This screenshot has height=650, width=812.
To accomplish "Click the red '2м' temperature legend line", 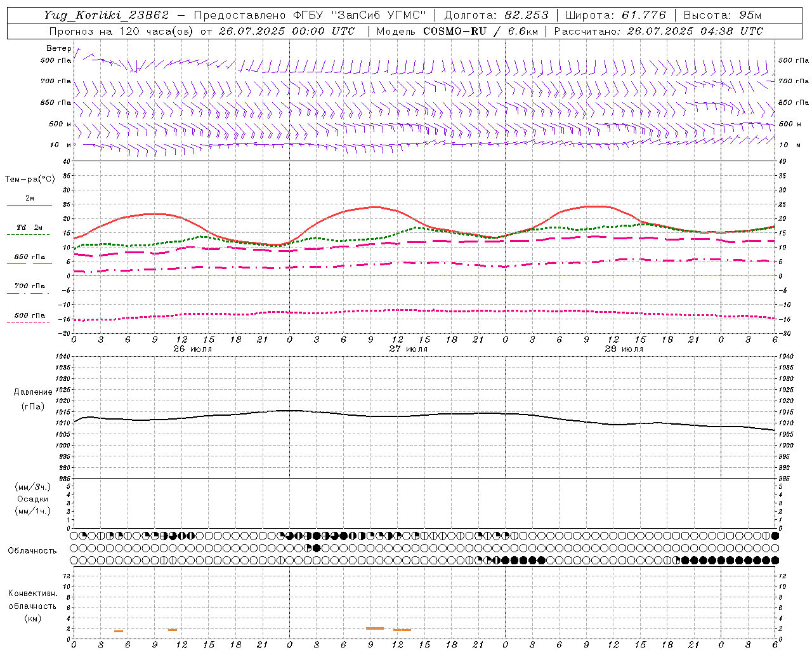I will tap(29, 205).
